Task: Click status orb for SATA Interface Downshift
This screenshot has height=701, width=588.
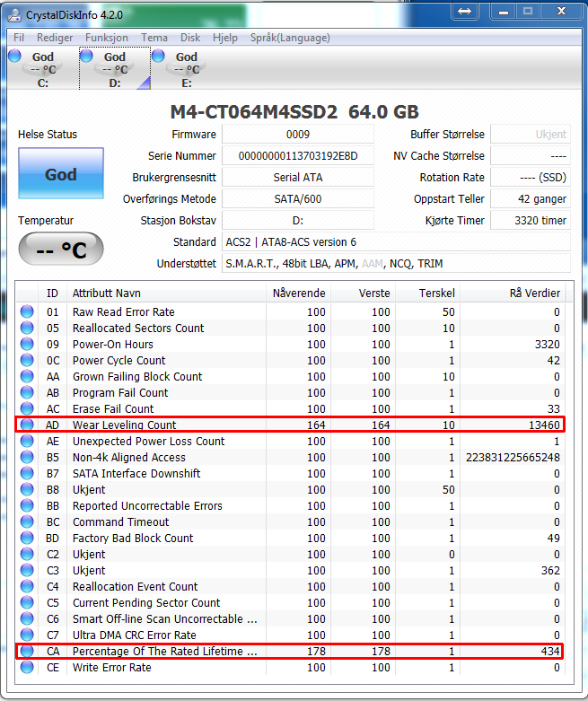Action: coord(27,473)
